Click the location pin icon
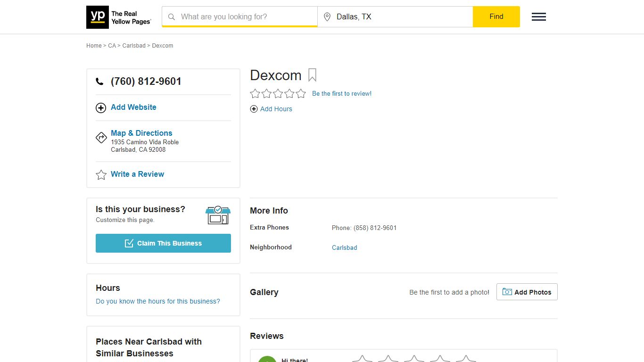This screenshot has height=362, width=644. point(327,17)
